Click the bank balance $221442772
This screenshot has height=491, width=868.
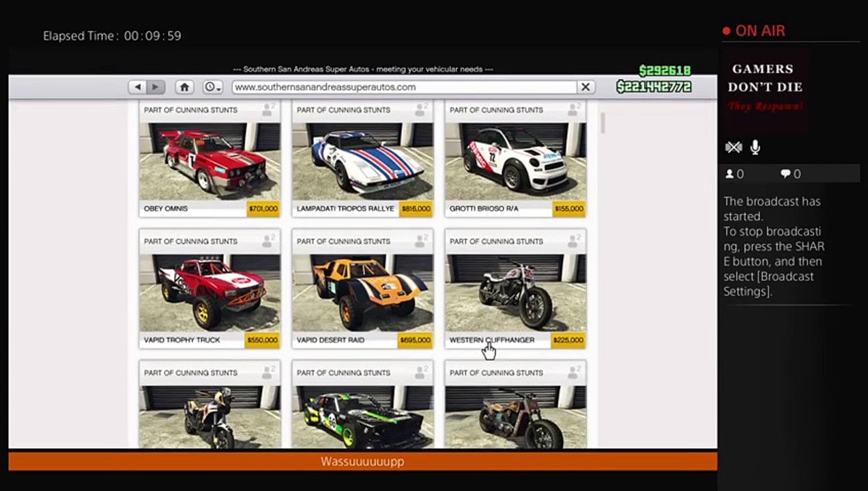654,87
